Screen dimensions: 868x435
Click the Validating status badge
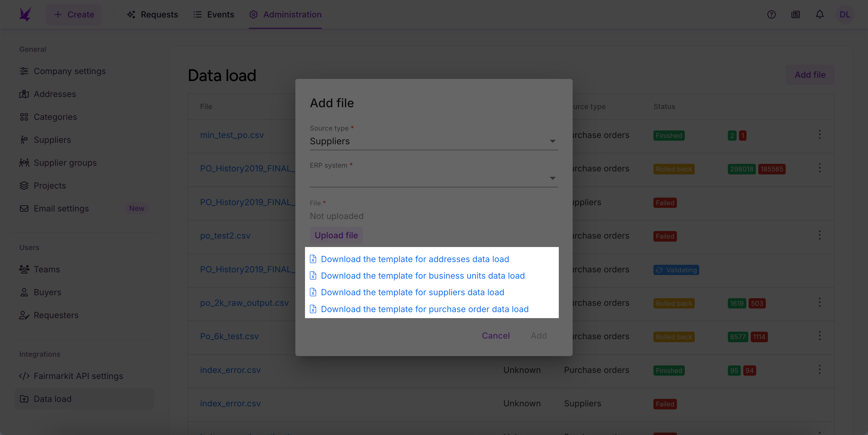point(676,270)
